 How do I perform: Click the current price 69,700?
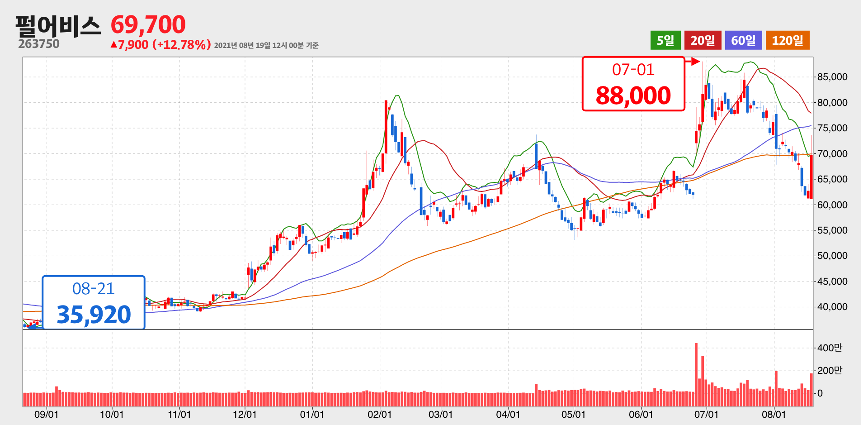(x=148, y=24)
